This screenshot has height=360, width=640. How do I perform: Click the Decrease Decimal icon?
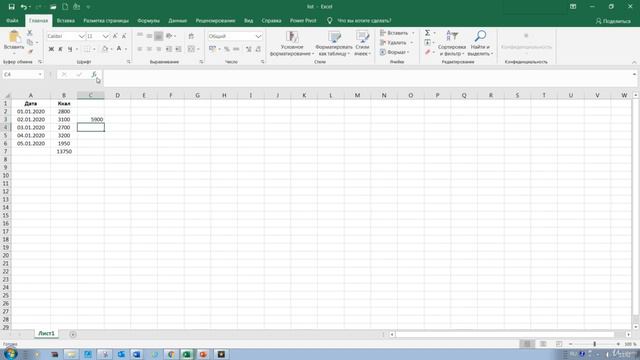(x=258, y=49)
